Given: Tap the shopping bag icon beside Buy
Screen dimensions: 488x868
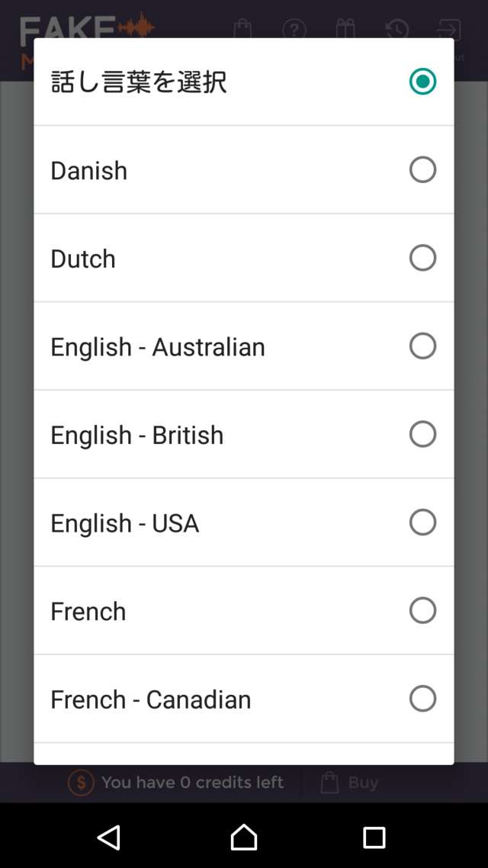Looking at the screenshot, I should point(329,783).
